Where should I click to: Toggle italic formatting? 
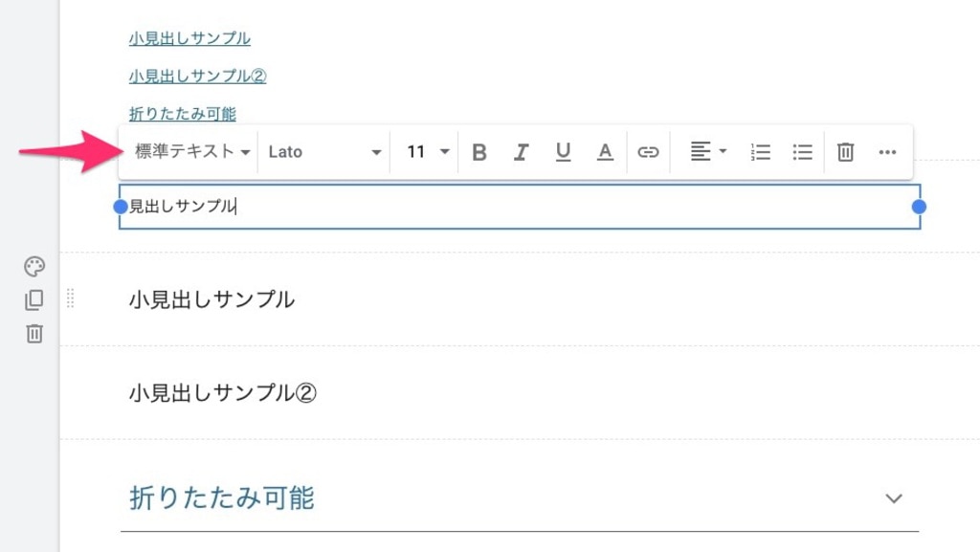tap(522, 152)
